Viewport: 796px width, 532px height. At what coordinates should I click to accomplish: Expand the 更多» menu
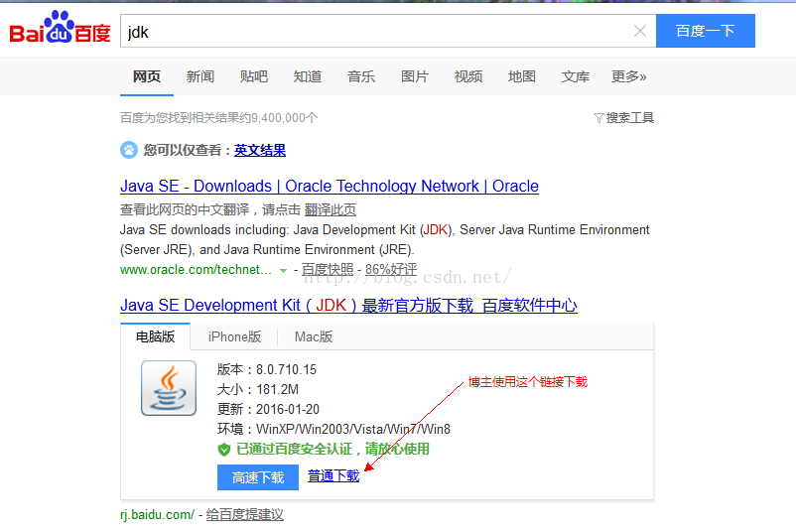click(x=629, y=76)
